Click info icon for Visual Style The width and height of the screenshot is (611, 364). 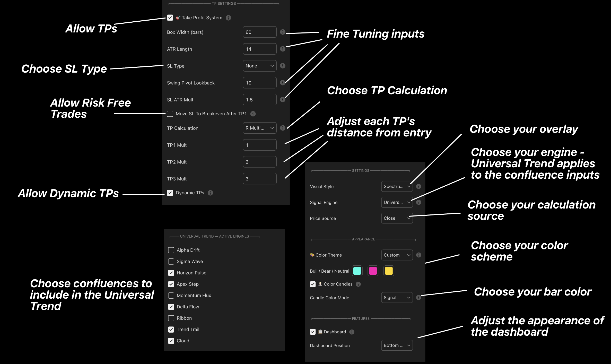419,186
